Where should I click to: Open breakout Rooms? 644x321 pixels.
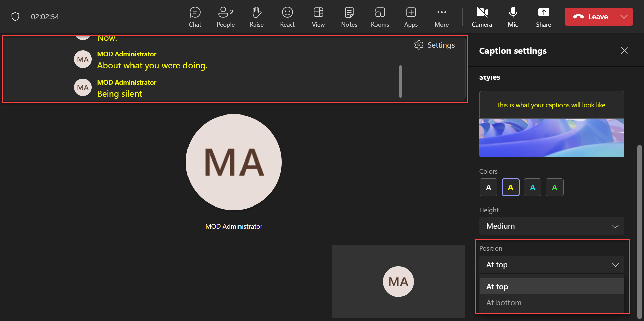click(380, 17)
